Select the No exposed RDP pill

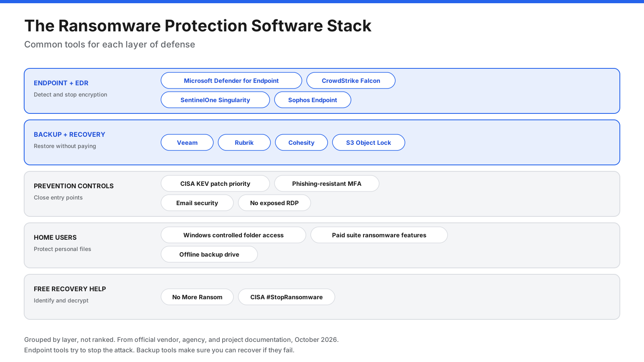[x=275, y=203]
